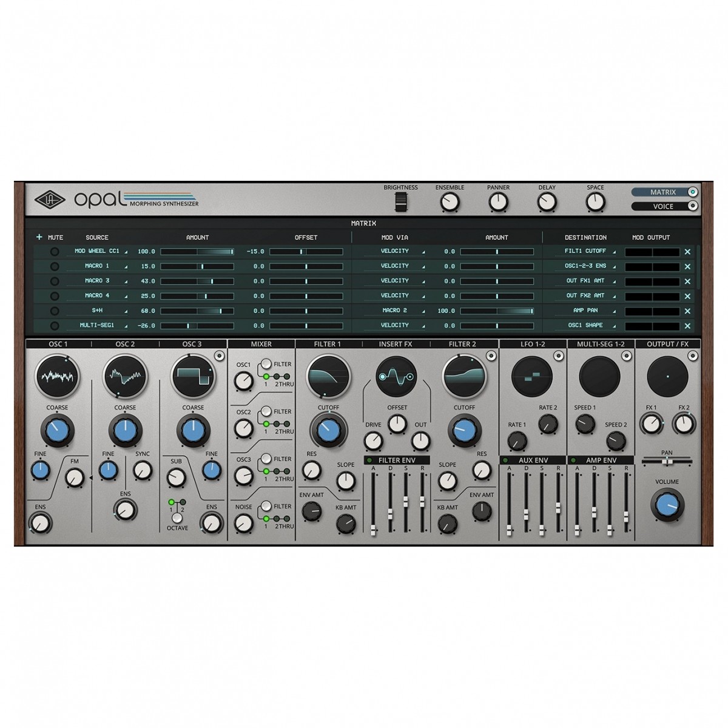The height and width of the screenshot is (728, 728).
Task: Mute the MULTI-SEG1 modulation row
Action: [x=55, y=326]
